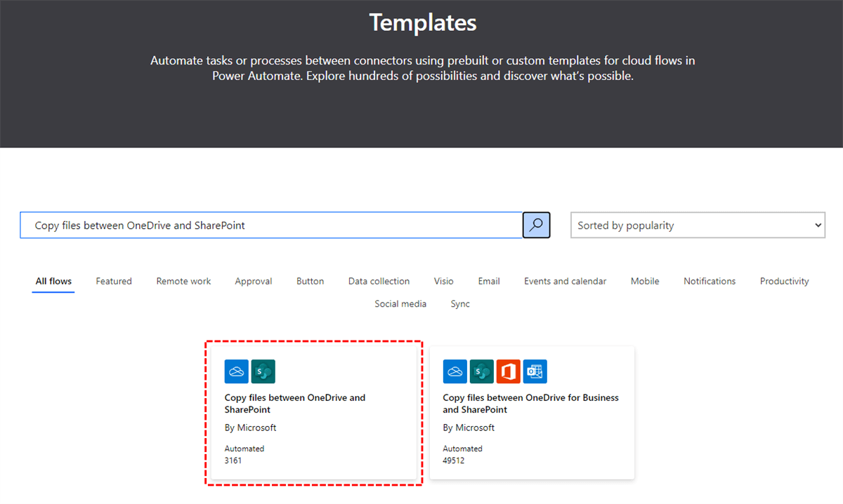Open the Sorted by popularity dropdown
Screen dimensions: 843x504
(x=698, y=225)
